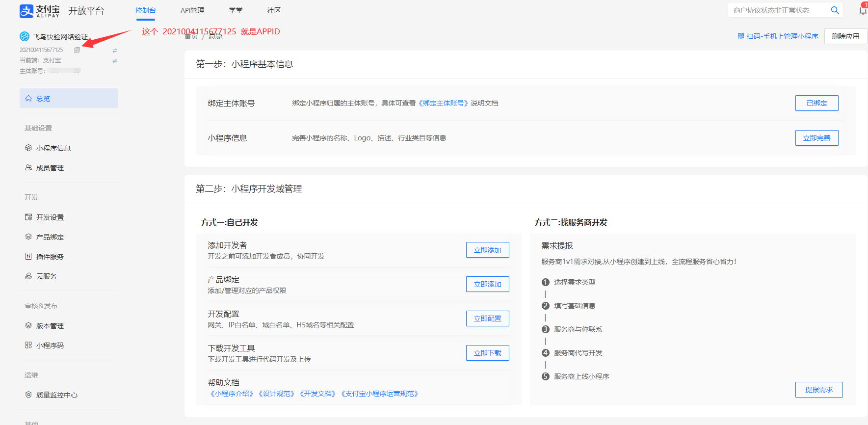Click the 首页 breadcrumb link

(x=191, y=36)
